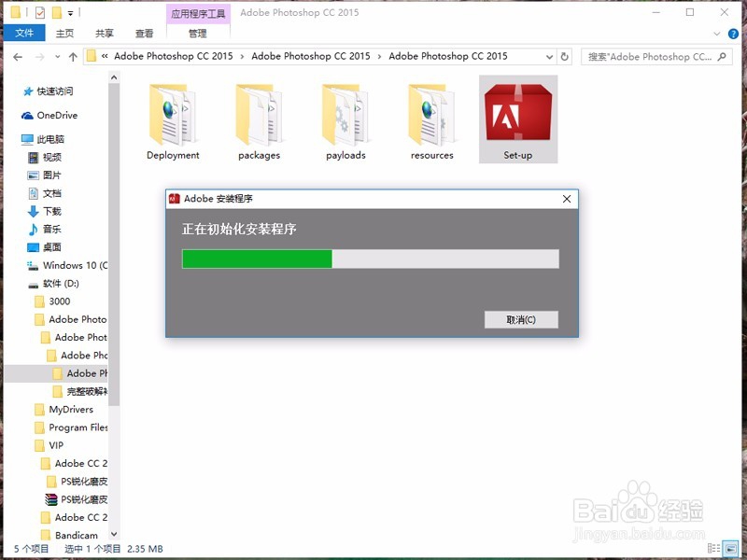Cancel the Adobe installation via 取消(C)
747x560 pixels.
click(522, 319)
